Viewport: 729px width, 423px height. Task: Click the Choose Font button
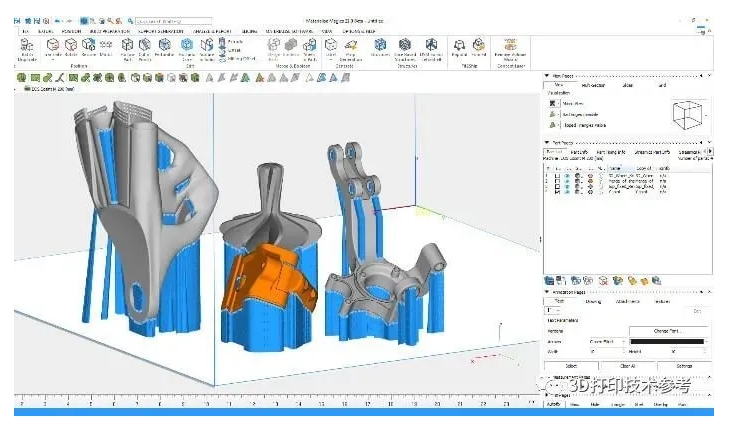click(668, 330)
